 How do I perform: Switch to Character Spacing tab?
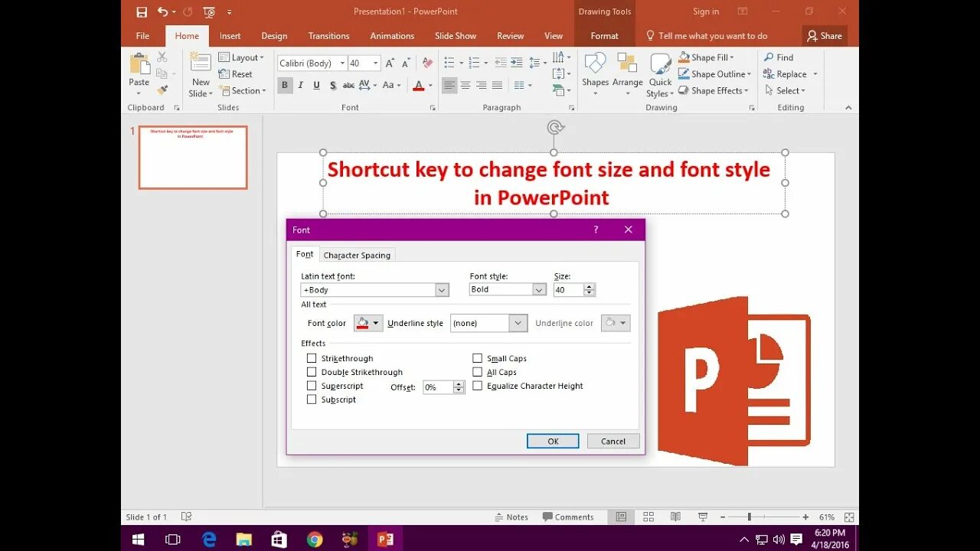(x=357, y=255)
